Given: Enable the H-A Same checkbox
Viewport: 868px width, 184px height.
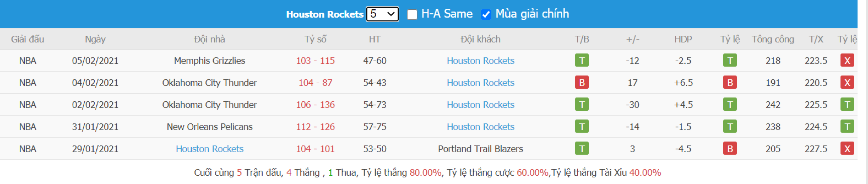Looking at the screenshot, I should tap(412, 14).
